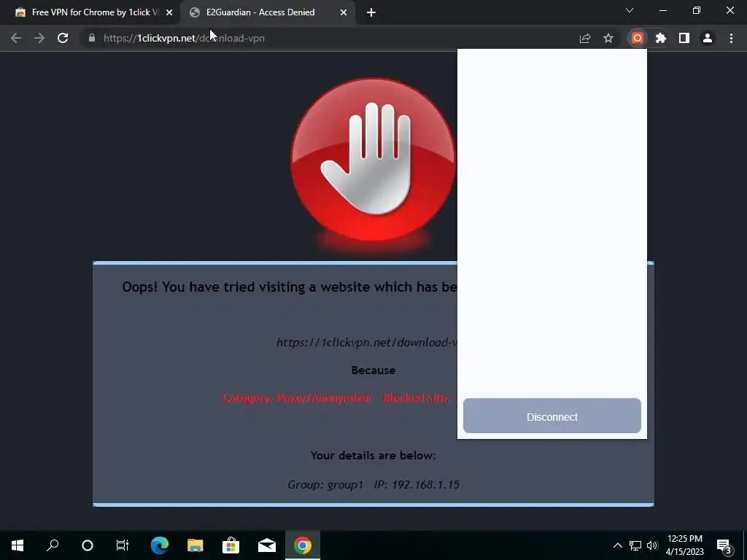Image resolution: width=747 pixels, height=560 pixels.
Task: Click the red stop hand image
Action: tap(373, 160)
